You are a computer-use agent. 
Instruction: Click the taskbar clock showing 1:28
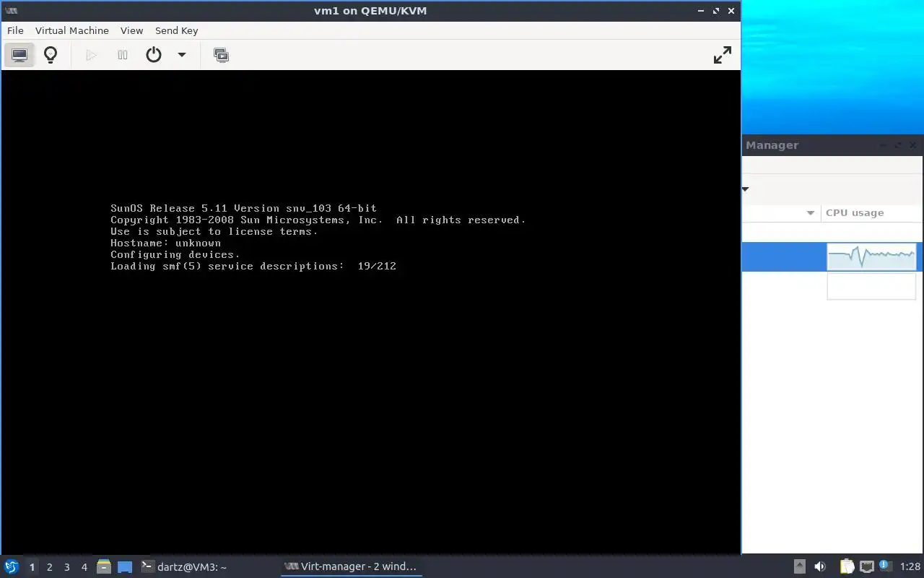910,567
